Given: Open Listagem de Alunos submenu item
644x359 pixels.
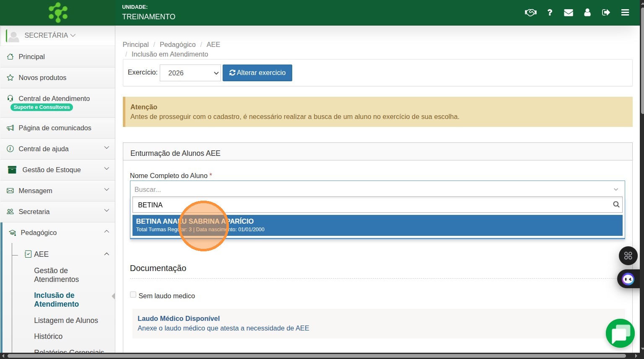Looking at the screenshot, I should pyautogui.click(x=66, y=320).
